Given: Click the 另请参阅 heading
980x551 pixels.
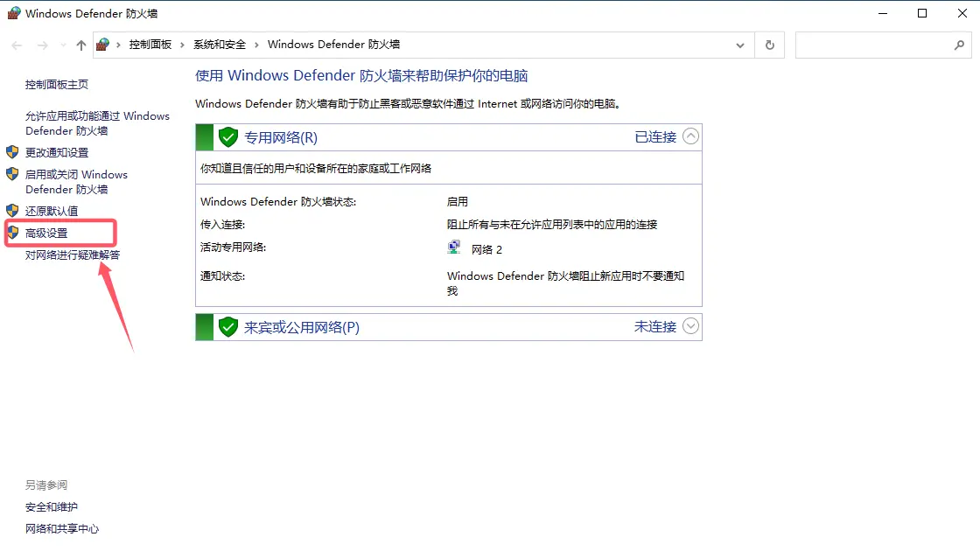Looking at the screenshot, I should [46, 485].
